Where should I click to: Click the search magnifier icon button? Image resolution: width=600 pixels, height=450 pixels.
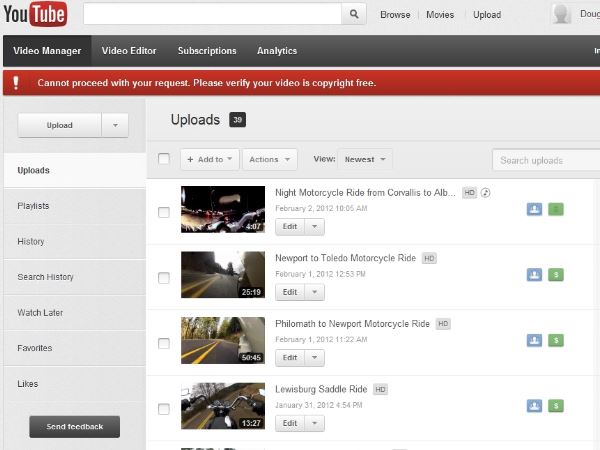click(x=354, y=14)
